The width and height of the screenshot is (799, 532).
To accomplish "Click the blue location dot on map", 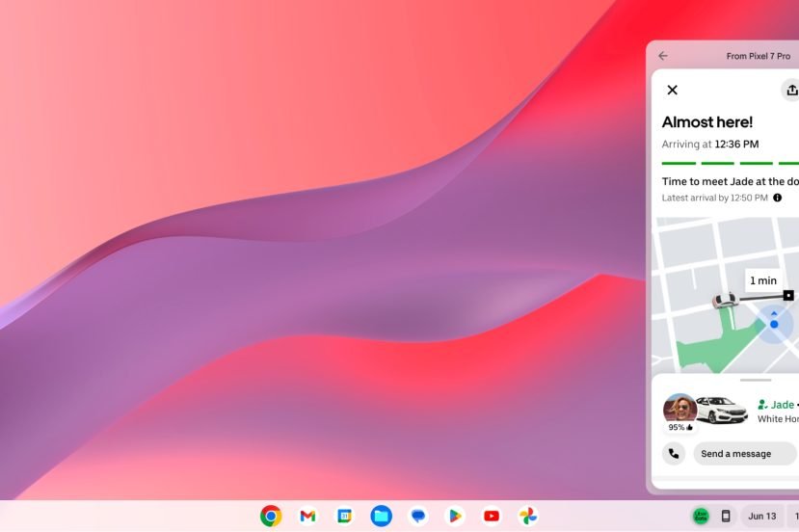I will pos(774,324).
